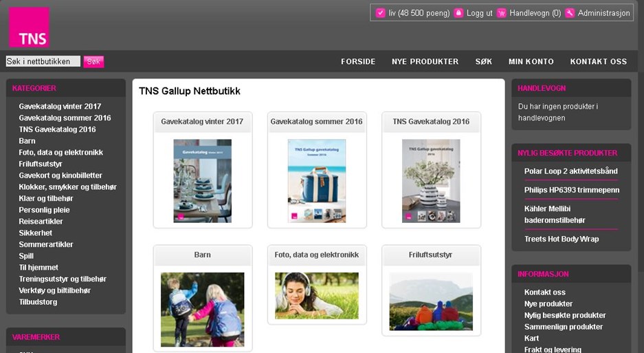The height and width of the screenshot is (353, 644).
Task: Open Sammenlign produkter link
Action: (564, 327)
